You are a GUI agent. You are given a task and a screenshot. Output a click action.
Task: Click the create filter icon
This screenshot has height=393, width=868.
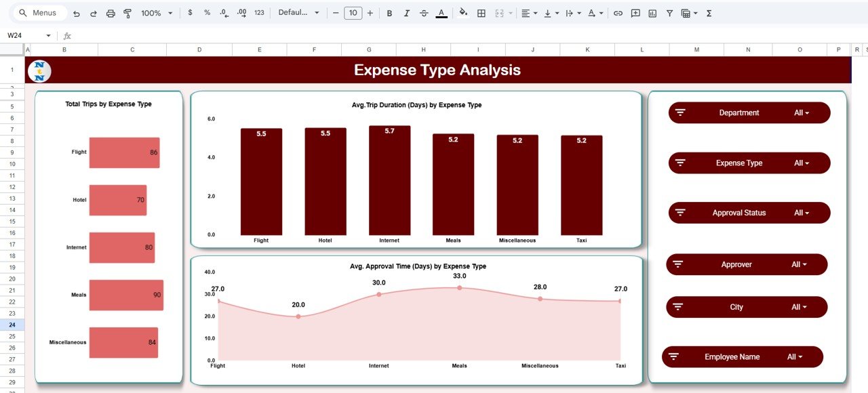pyautogui.click(x=670, y=13)
